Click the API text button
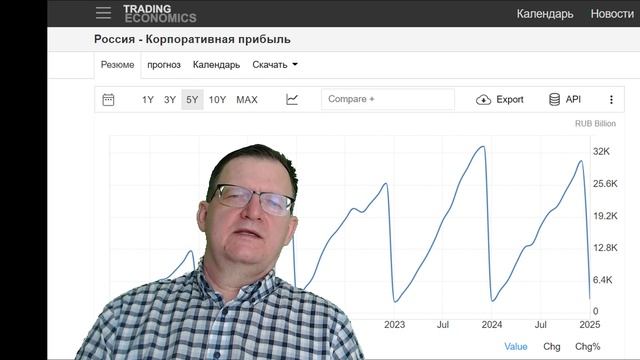 coord(573,99)
